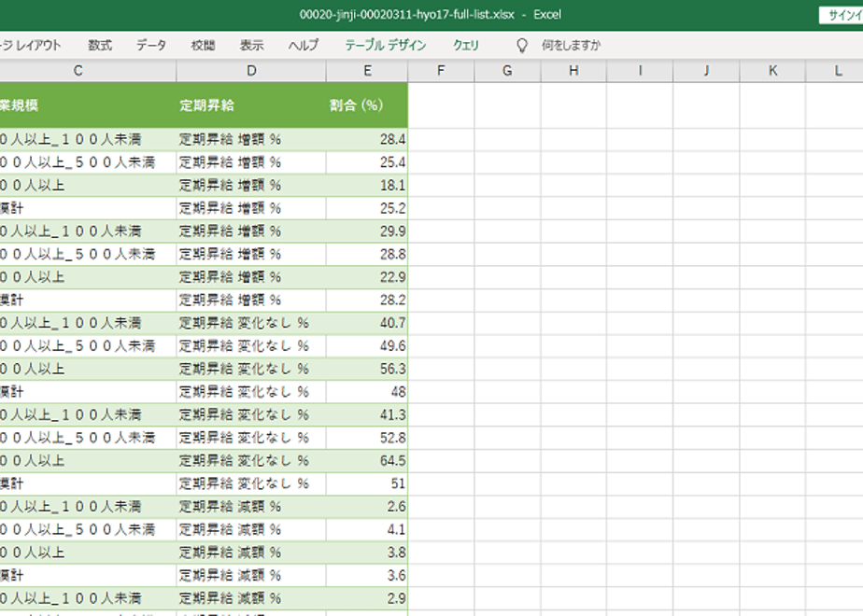The width and height of the screenshot is (863, 616).
Task: Select the cell with value 18.1
Action: pyautogui.click(x=367, y=186)
